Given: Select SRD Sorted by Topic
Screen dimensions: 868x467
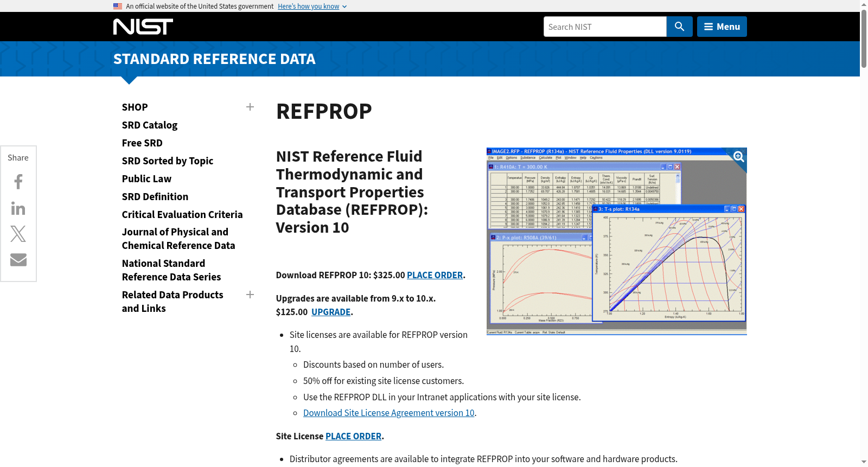Looking at the screenshot, I should pyautogui.click(x=168, y=161).
